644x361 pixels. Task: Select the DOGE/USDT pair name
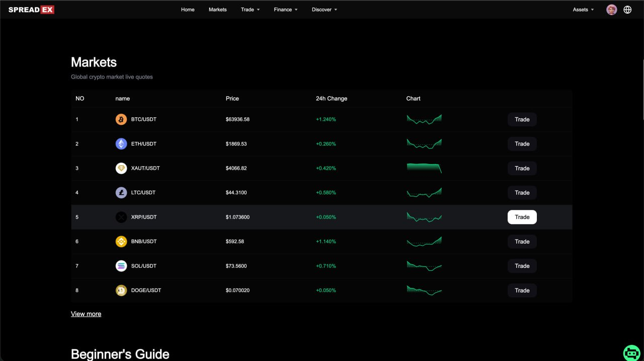pos(146,291)
